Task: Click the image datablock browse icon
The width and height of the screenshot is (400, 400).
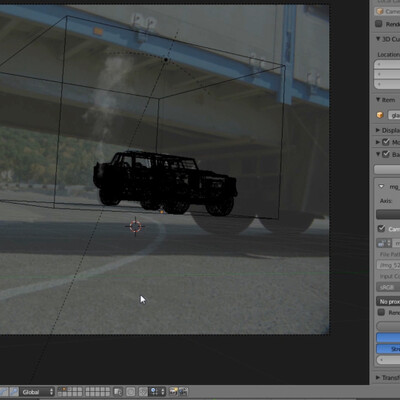Action: pyautogui.click(x=384, y=243)
